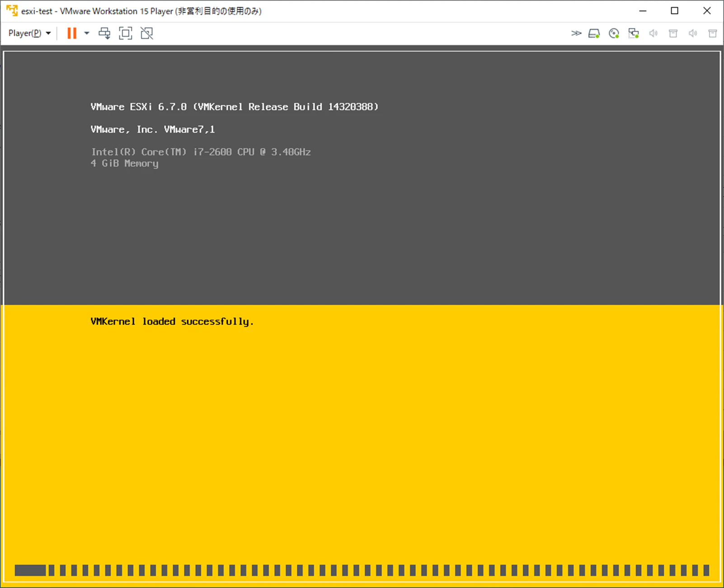Minimize the VMware Player window
The height and width of the screenshot is (588, 724).
[x=643, y=11]
